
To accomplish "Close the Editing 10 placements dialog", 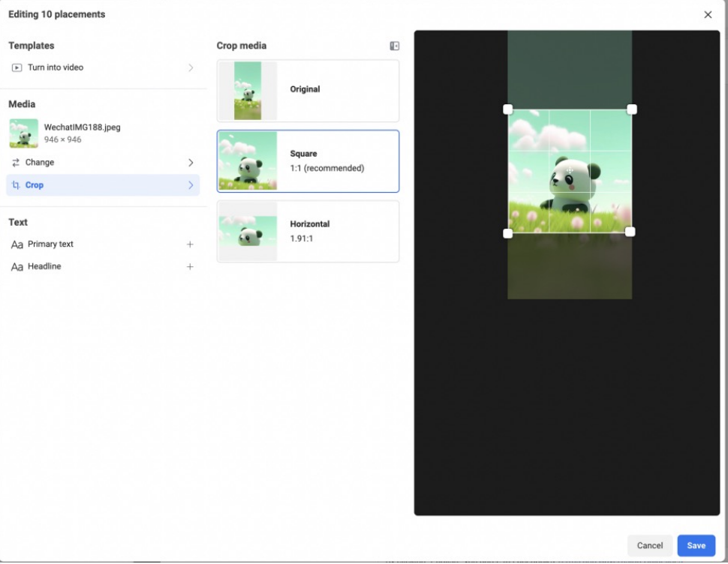I will (708, 15).
